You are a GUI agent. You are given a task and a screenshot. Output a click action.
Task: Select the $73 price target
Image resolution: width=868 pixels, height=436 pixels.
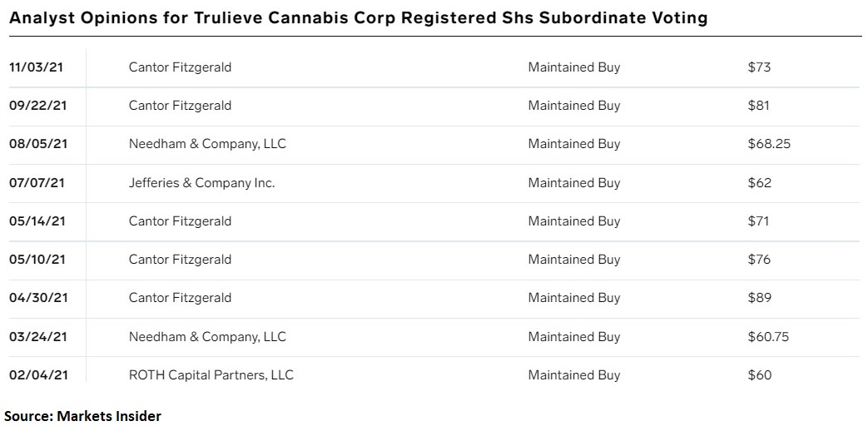759,67
